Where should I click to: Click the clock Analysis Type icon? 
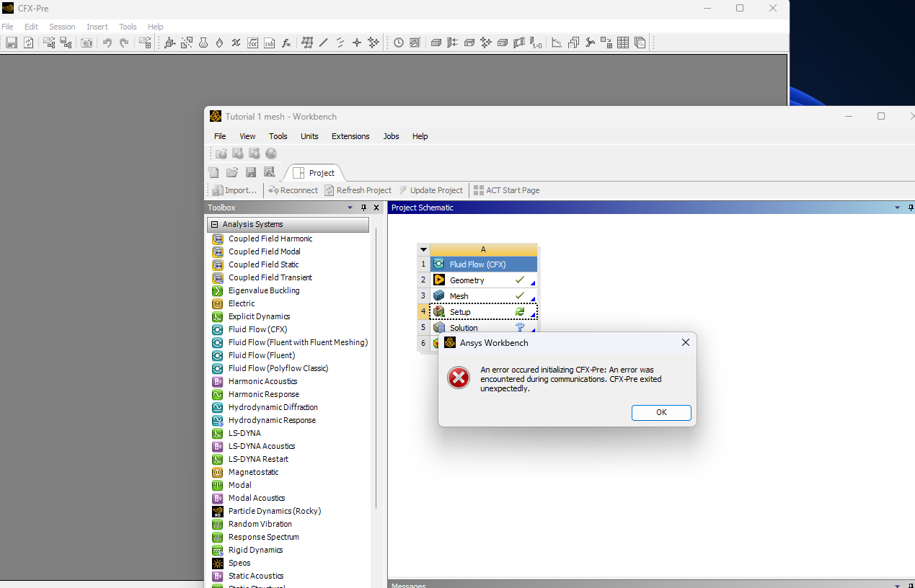coord(399,43)
